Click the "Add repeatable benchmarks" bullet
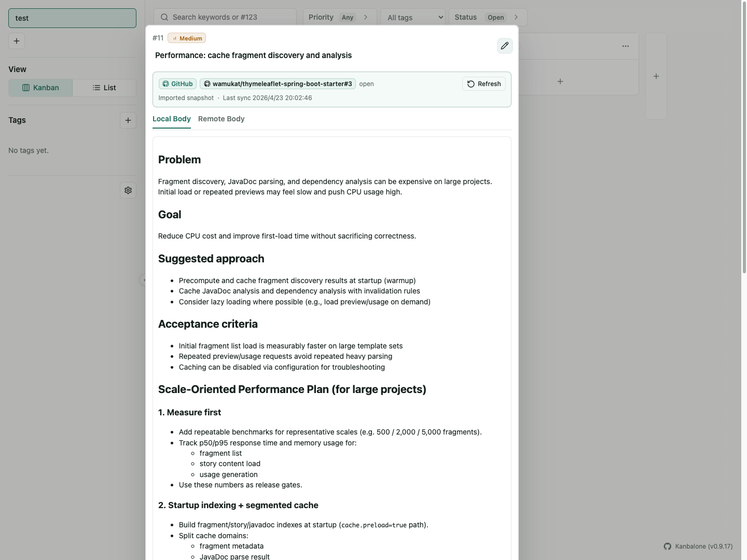747x560 pixels. point(330,432)
